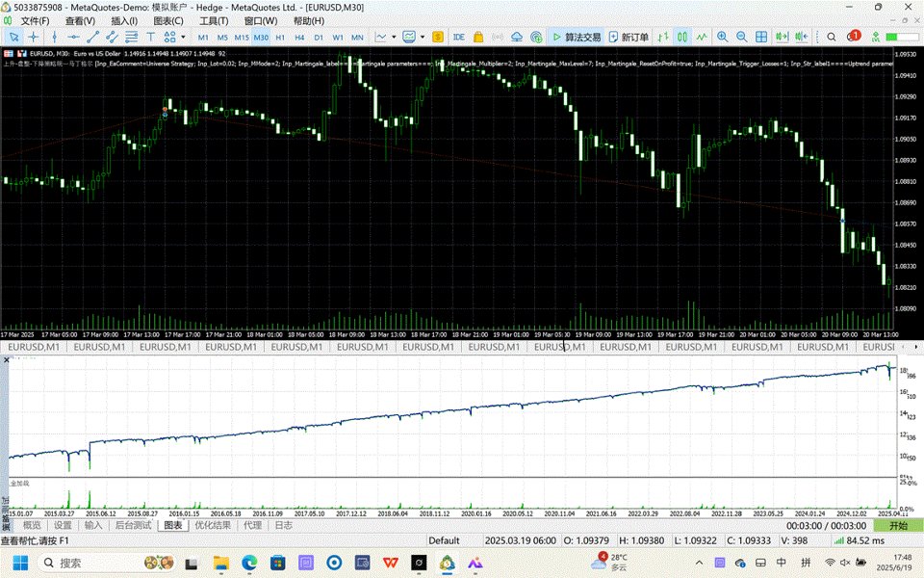Open the 工具(T) tools menu

pos(214,20)
